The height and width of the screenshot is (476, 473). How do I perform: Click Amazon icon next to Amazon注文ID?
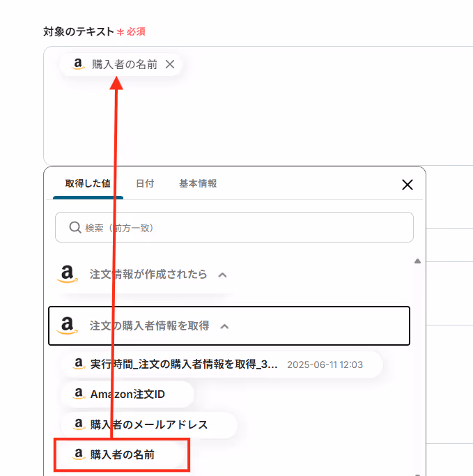[79, 394]
